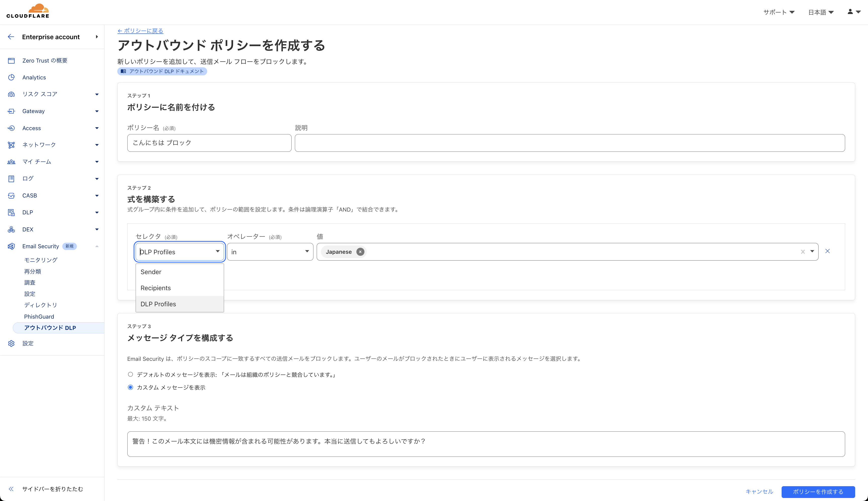Image resolution: width=868 pixels, height=501 pixels.
Task: Choose Recipients from selector list
Action: click(x=155, y=288)
